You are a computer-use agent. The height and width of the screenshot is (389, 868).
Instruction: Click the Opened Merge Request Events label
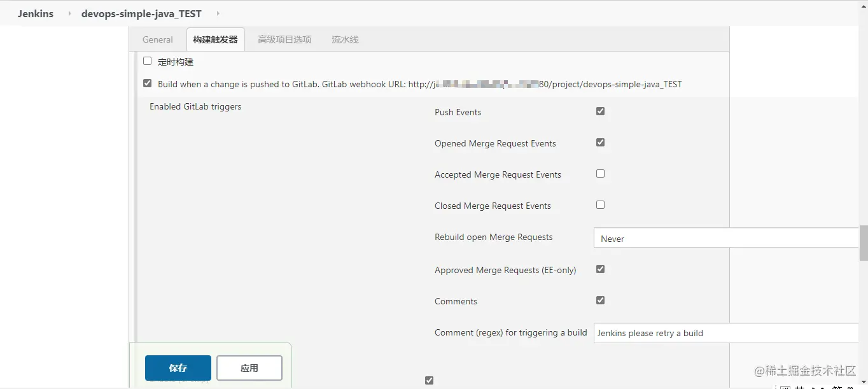click(495, 143)
